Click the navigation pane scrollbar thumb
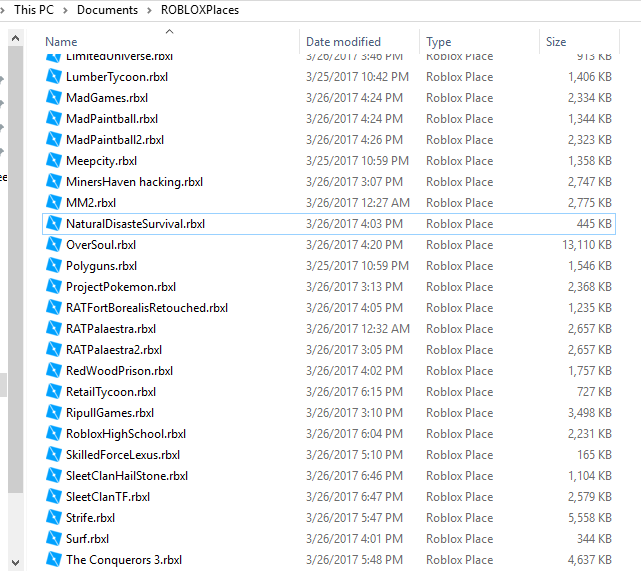 [16, 270]
